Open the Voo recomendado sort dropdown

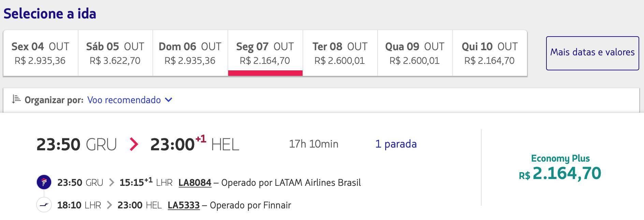(x=130, y=100)
